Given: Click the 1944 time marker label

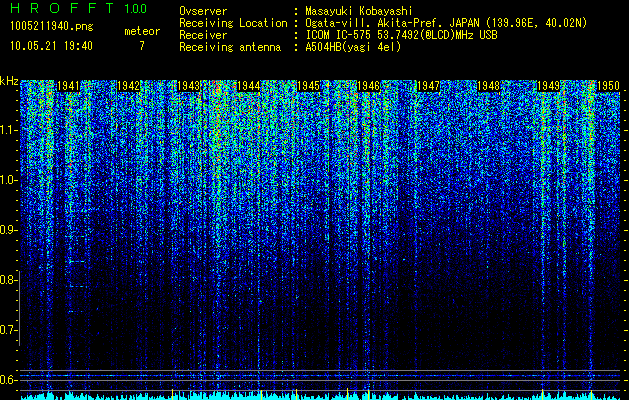Looking at the screenshot, I should [249, 86].
